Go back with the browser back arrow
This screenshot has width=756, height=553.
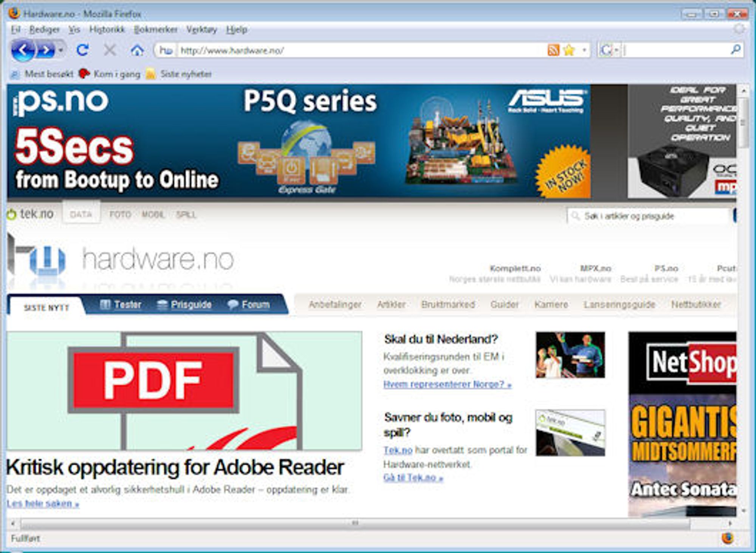(x=23, y=50)
